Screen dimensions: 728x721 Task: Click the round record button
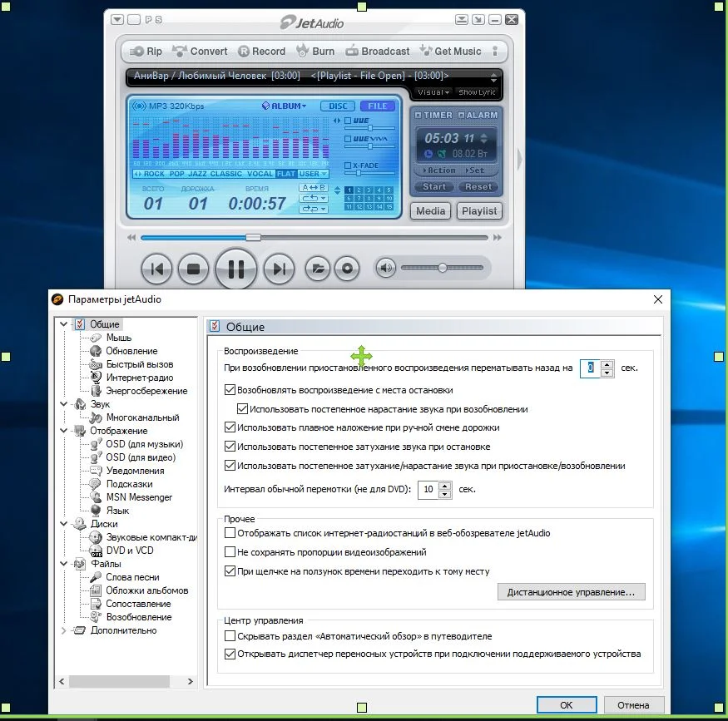point(347,268)
